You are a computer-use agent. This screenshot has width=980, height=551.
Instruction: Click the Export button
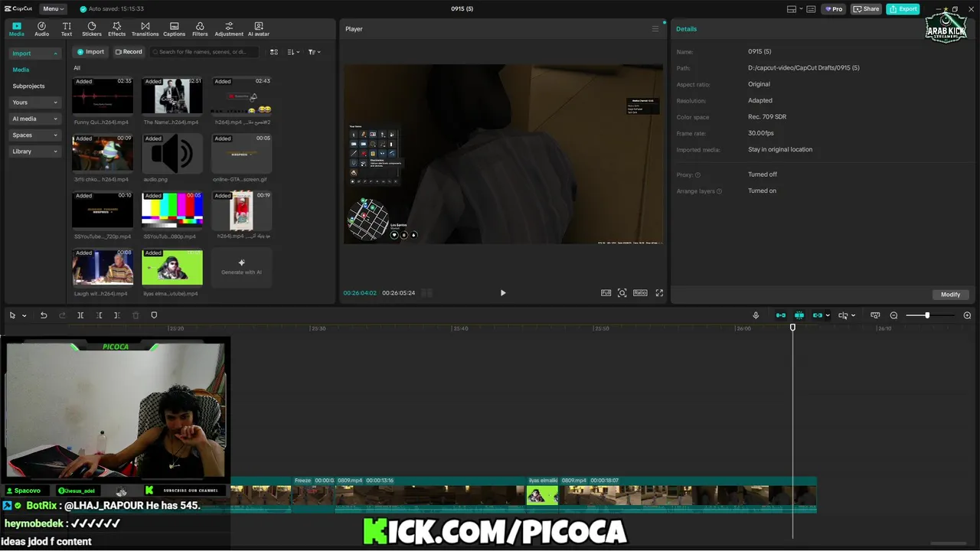click(903, 9)
